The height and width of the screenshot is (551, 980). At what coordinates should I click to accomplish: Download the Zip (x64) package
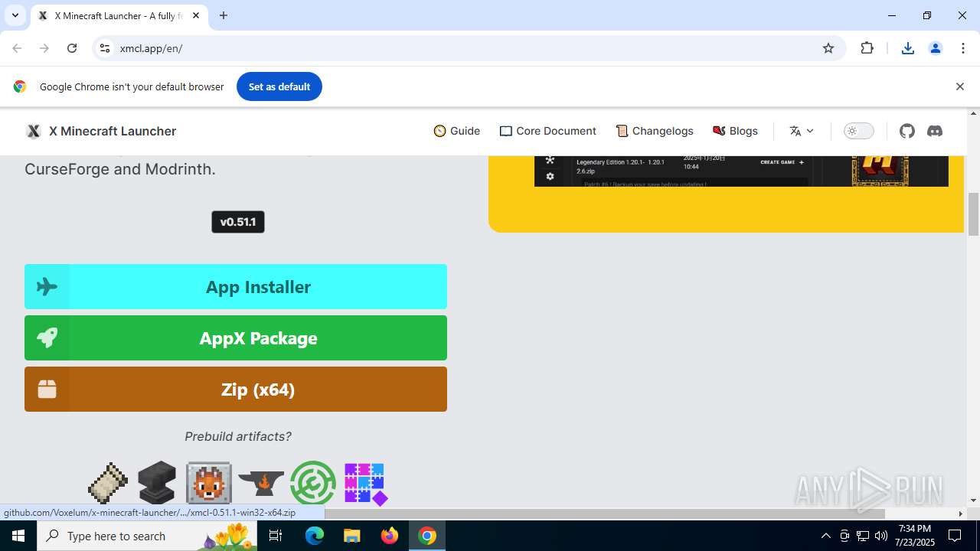236,390
